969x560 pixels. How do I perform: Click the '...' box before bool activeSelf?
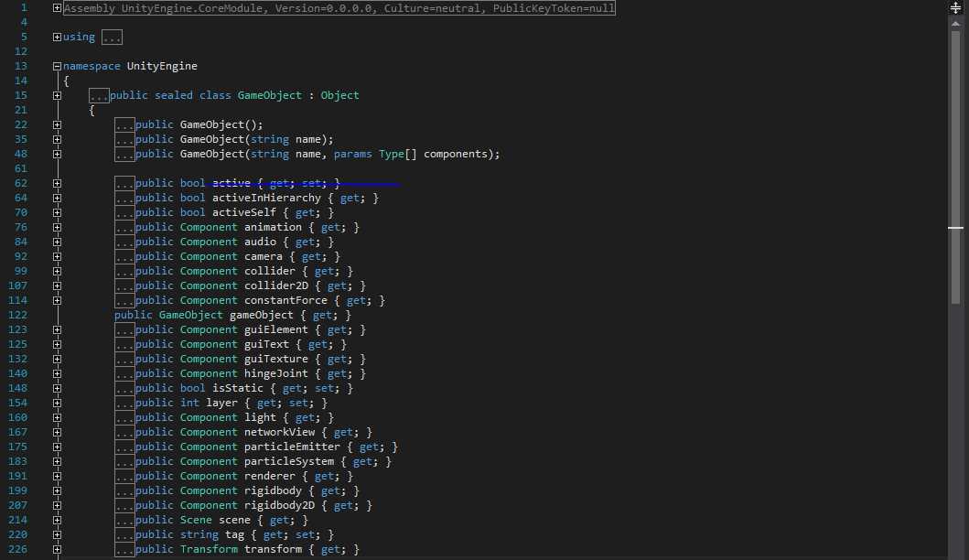(124, 212)
